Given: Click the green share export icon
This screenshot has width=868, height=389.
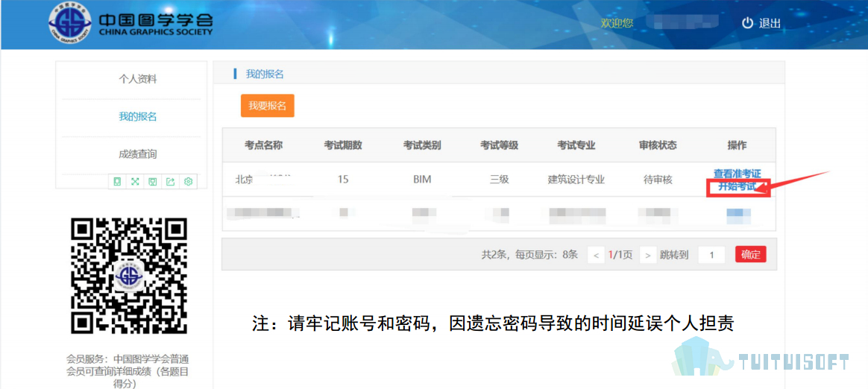Looking at the screenshot, I should pos(171,182).
